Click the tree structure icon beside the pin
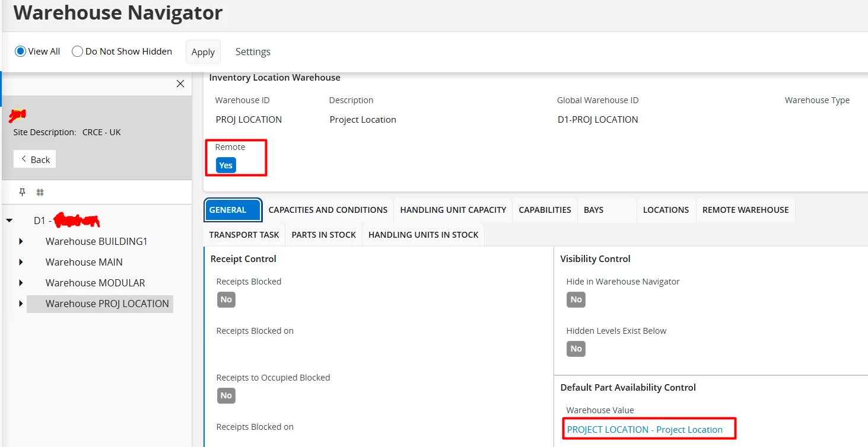 tap(40, 192)
